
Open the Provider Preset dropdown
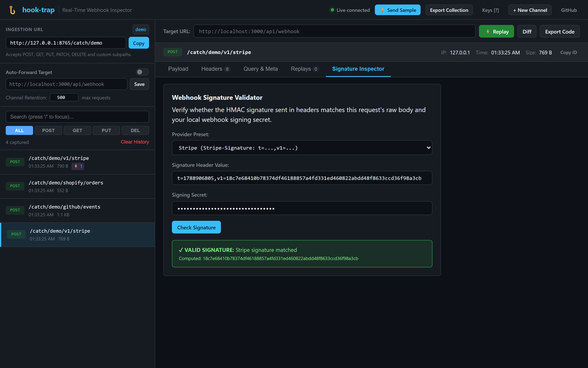302,148
